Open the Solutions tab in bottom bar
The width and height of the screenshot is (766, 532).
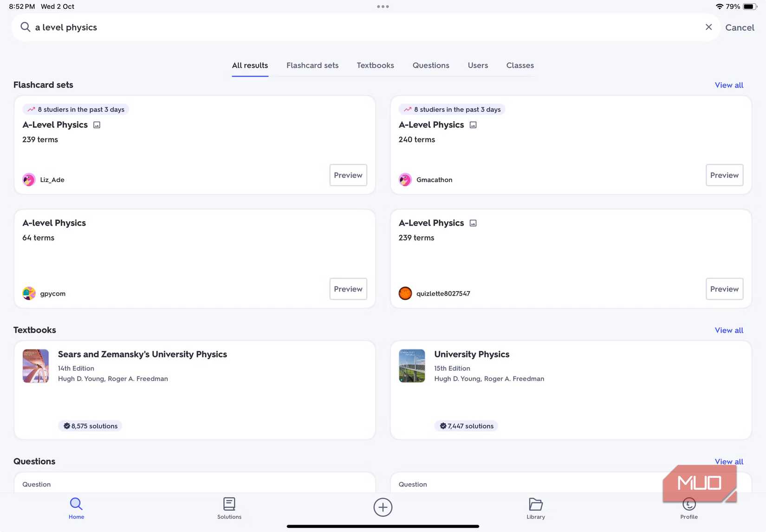click(229, 508)
